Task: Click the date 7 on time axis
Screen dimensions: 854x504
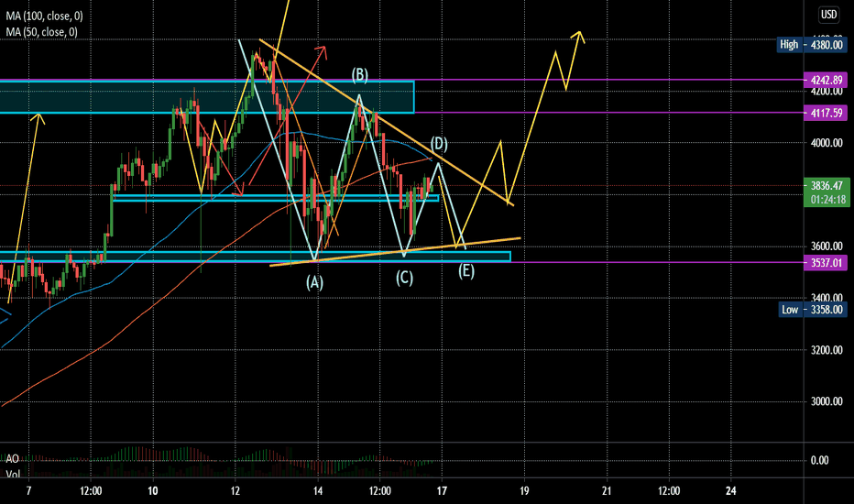Action: click(x=29, y=491)
